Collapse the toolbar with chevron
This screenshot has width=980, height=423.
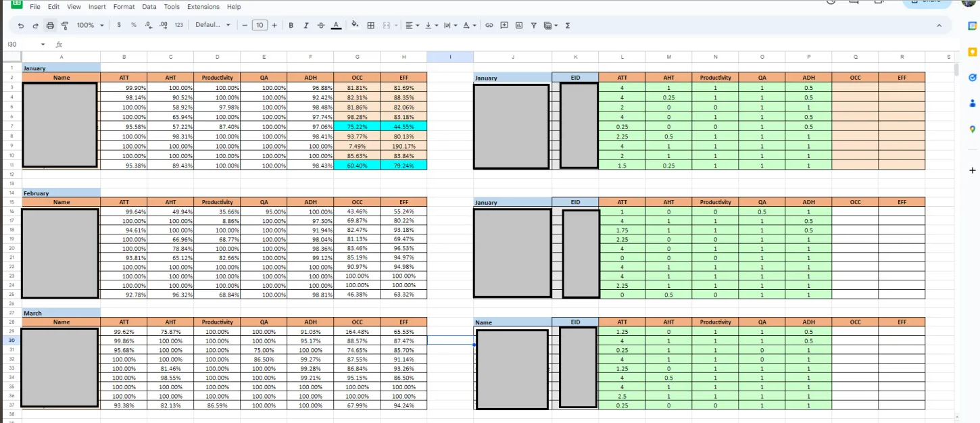point(939,25)
